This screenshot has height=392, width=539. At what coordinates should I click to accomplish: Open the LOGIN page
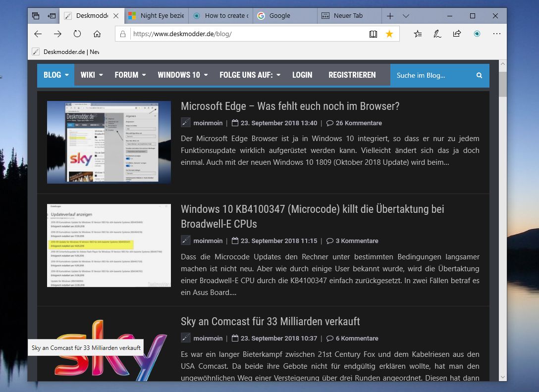tap(302, 75)
